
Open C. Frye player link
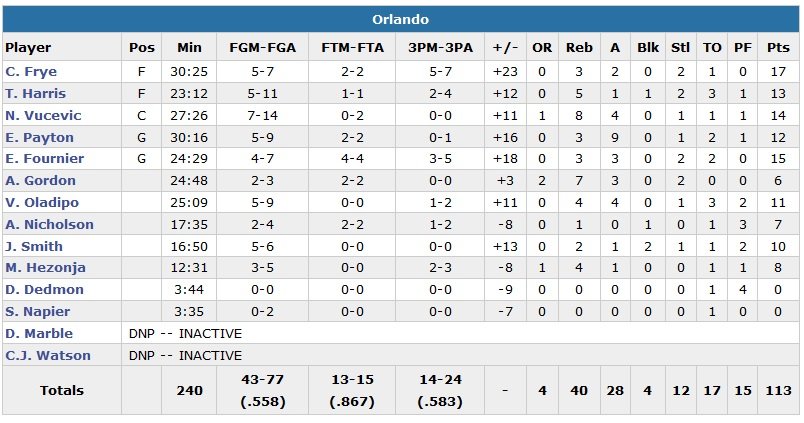click(29, 71)
